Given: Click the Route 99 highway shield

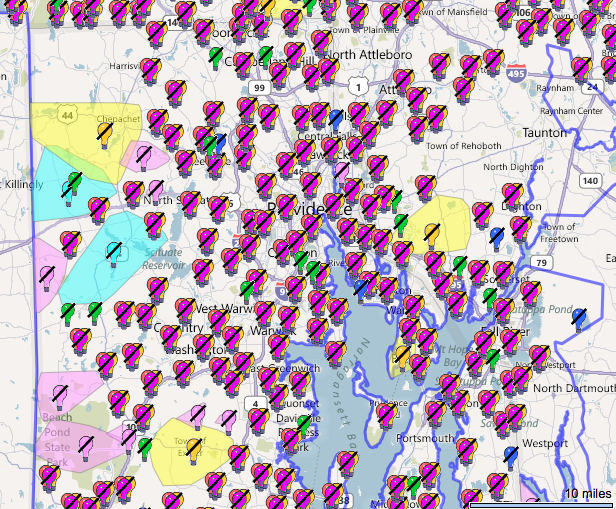Looking at the screenshot, I should [259, 87].
